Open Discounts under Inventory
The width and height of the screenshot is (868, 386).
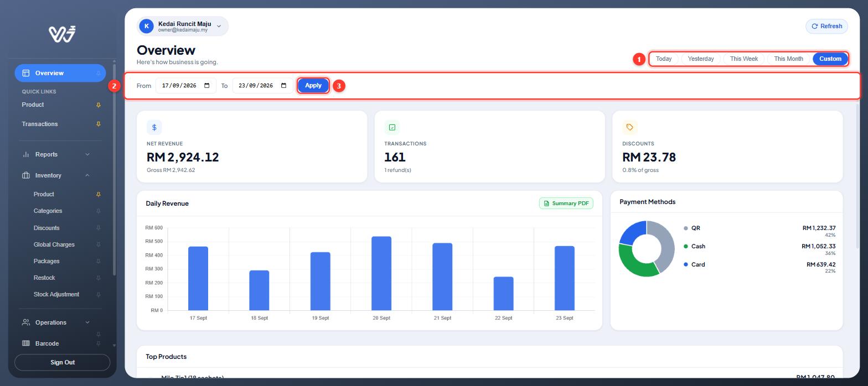46,228
